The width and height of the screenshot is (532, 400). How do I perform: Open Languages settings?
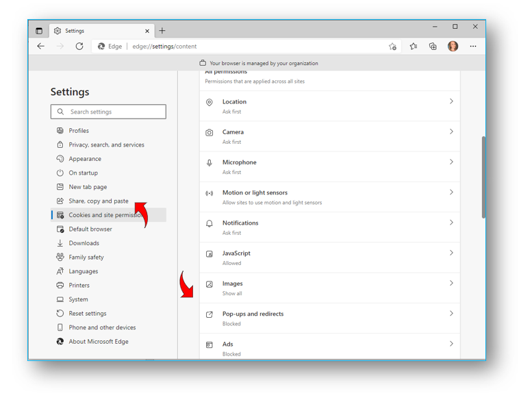[108, 271]
